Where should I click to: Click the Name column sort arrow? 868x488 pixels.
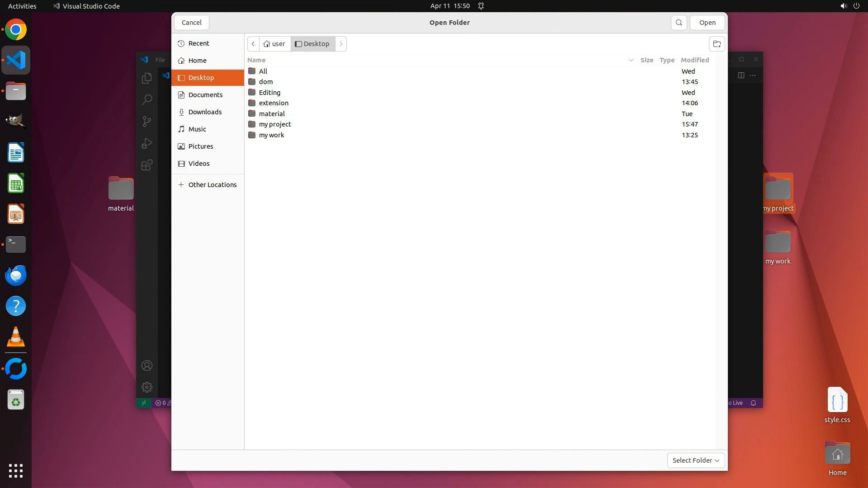631,60
